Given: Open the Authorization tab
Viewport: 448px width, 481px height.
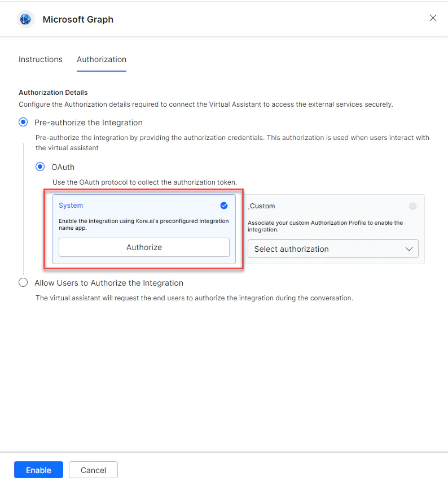Looking at the screenshot, I should coord(101,59).
